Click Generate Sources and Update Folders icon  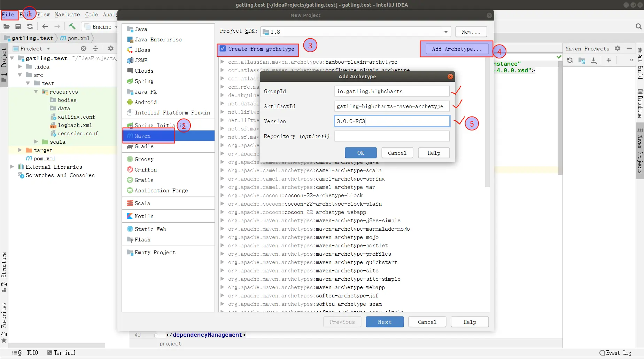click(582, 61)
